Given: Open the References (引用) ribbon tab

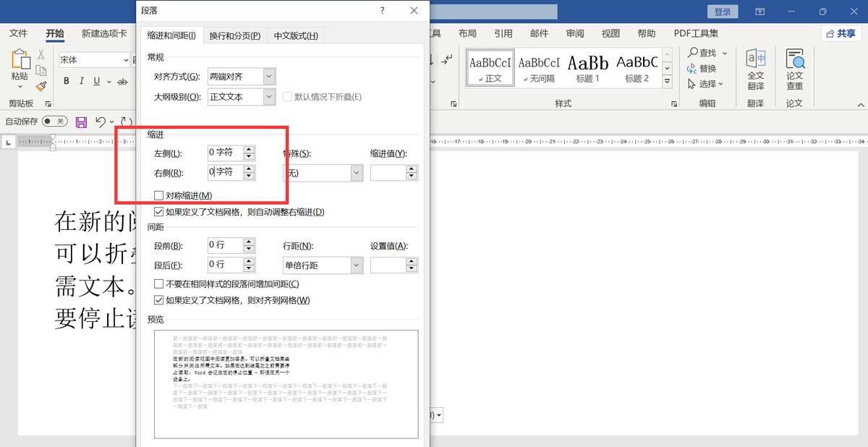Looking at the screenshot, I should coord(503,33).
